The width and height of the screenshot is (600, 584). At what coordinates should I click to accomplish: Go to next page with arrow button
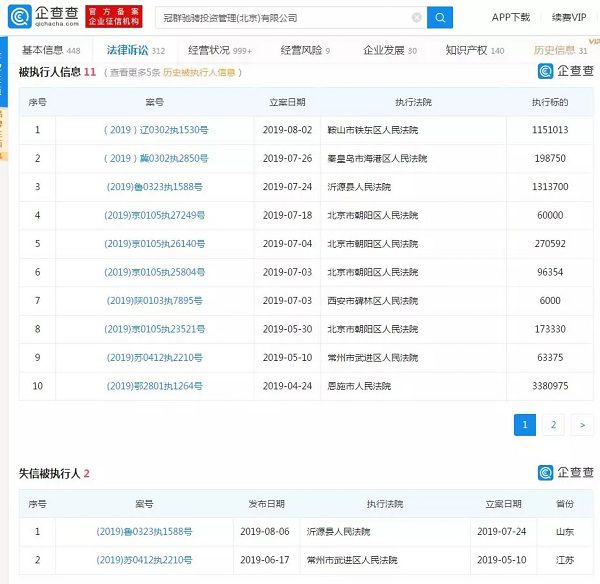[582, 425]
